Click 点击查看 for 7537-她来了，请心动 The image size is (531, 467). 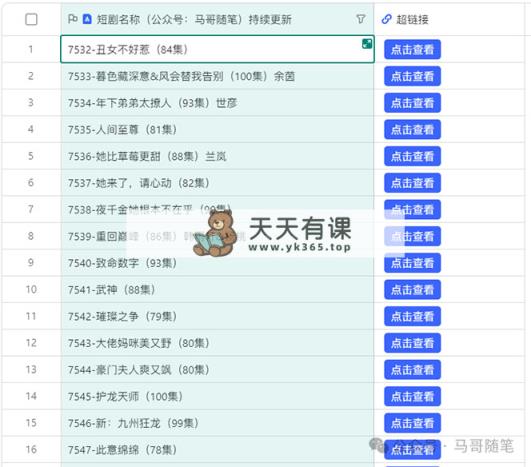point(412,183)
